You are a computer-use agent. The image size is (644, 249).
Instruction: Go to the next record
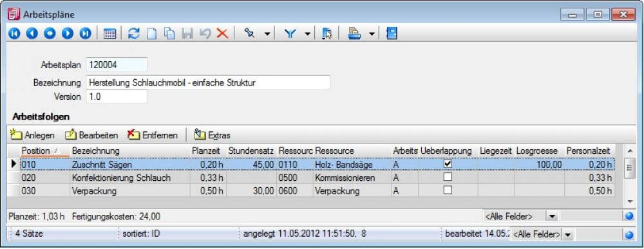(x=68, y=33)
